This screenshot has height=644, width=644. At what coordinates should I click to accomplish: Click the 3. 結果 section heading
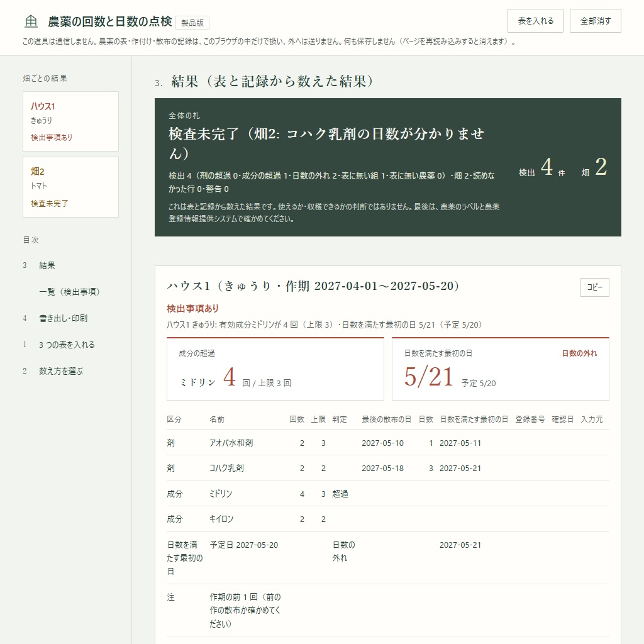264,81
